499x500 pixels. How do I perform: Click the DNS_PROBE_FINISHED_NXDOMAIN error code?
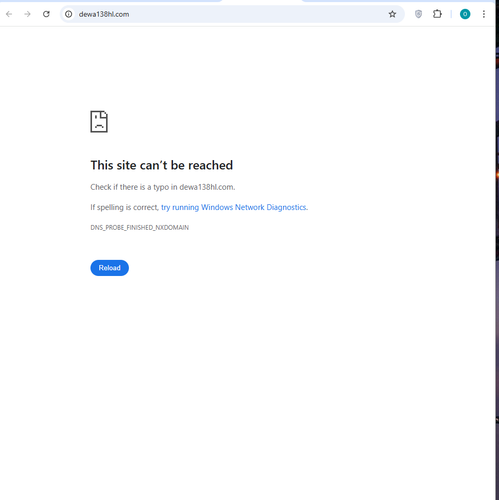(140, 227)
